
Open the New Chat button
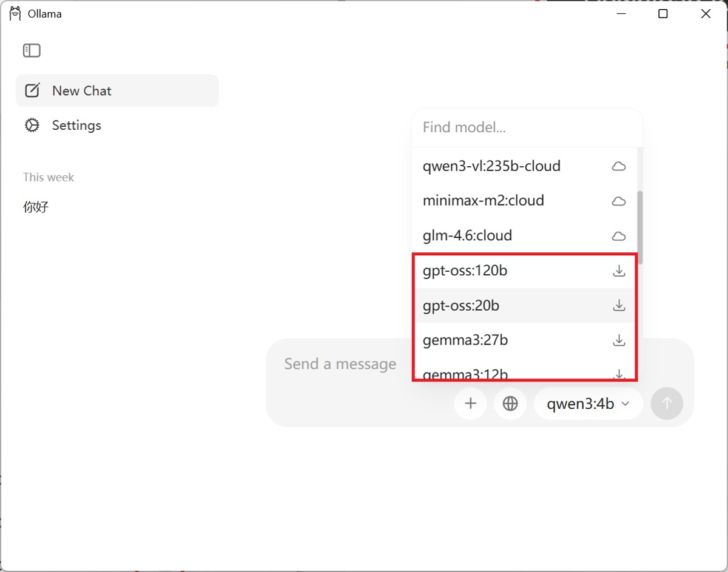(x=117, y=90)
